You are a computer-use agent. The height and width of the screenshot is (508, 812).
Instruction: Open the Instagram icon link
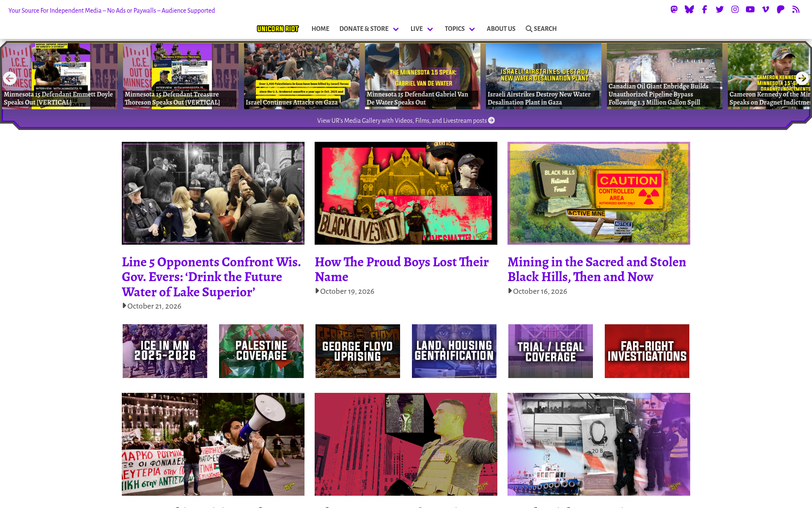735,9
